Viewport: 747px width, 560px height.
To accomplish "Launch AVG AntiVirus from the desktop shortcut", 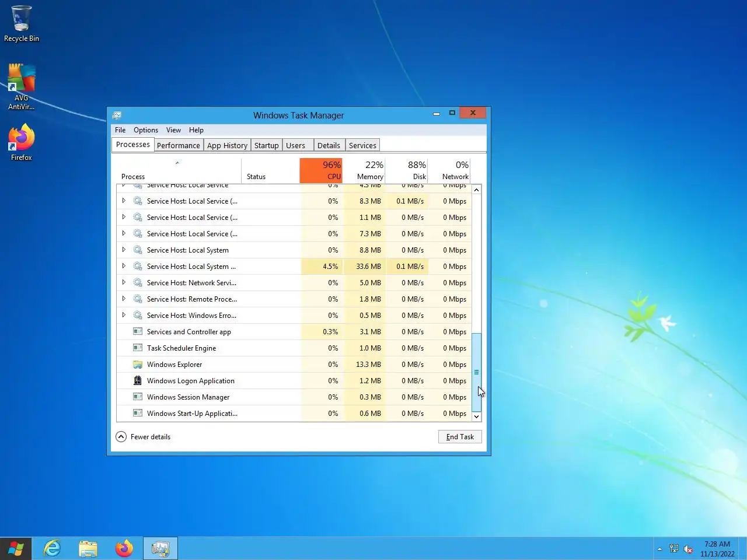I will [21, 86].
